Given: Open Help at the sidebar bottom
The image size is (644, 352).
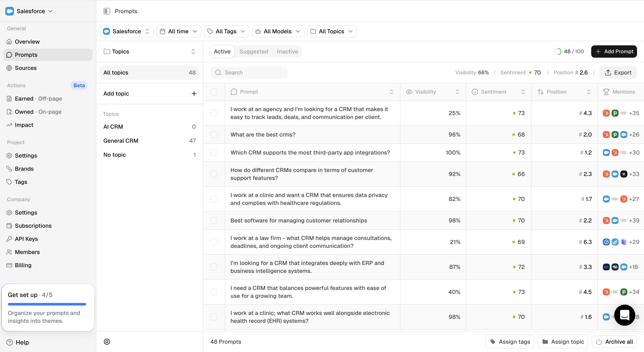Looking at the screenshot, I should 22,342.
